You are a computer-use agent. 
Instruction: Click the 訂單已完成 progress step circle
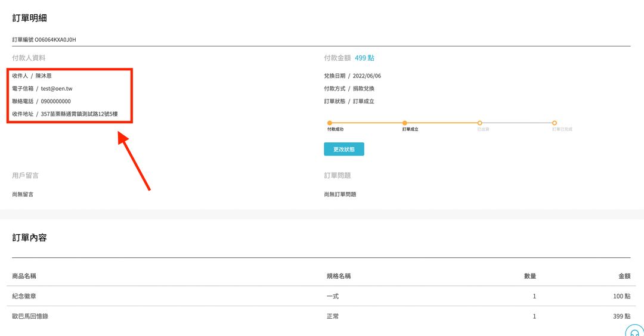point(554,123)
